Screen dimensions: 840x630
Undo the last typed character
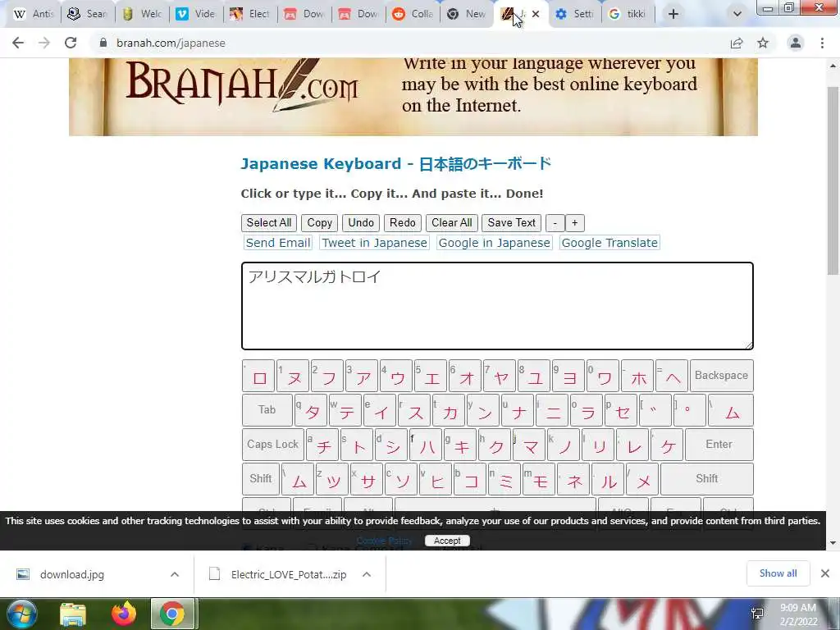[361, 223]
